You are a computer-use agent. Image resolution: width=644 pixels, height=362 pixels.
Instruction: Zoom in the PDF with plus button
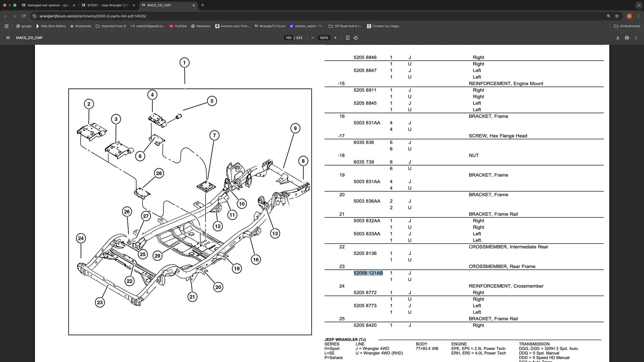[335, 38]
